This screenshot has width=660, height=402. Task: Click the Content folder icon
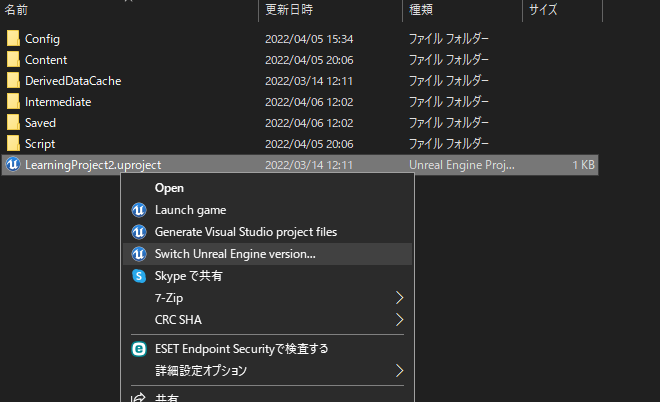(x=13, y=59)
